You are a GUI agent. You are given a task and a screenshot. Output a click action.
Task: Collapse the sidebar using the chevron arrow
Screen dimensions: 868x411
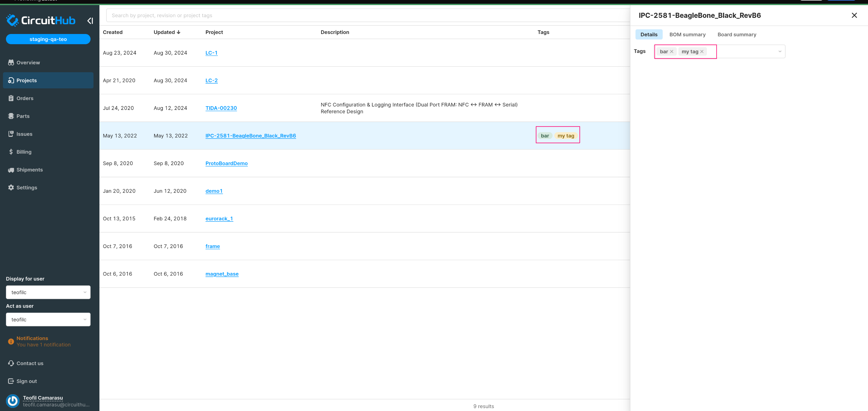[x=90, y=21]
